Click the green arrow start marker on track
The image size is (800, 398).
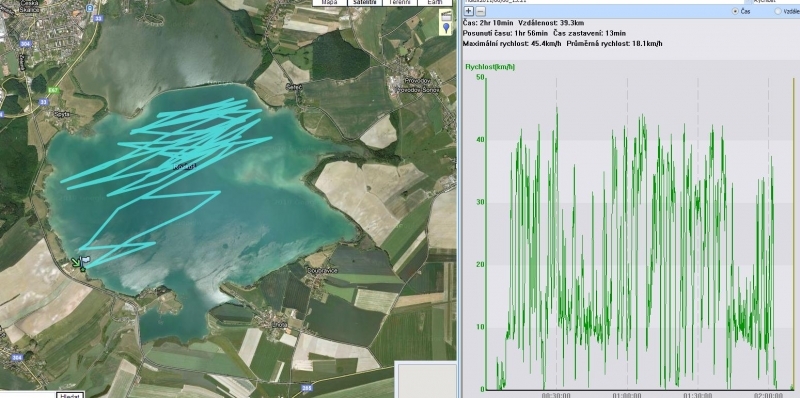click(x=76, y=262)
